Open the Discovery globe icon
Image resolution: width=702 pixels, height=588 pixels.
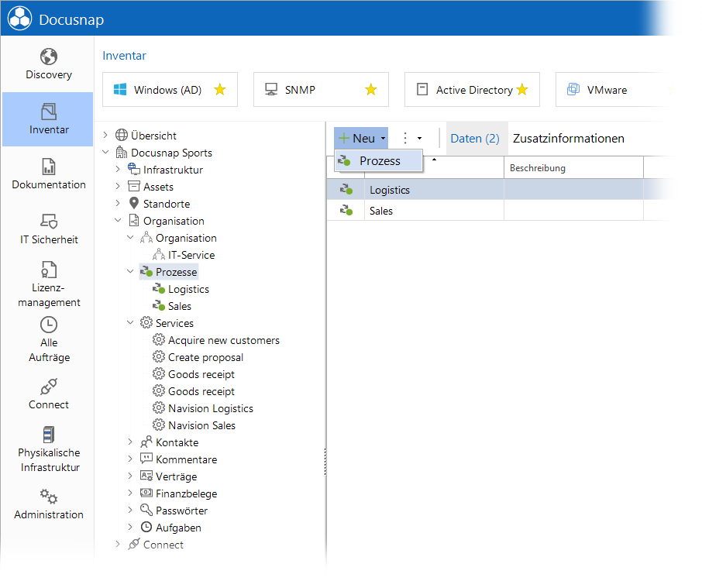pos(48,57)
